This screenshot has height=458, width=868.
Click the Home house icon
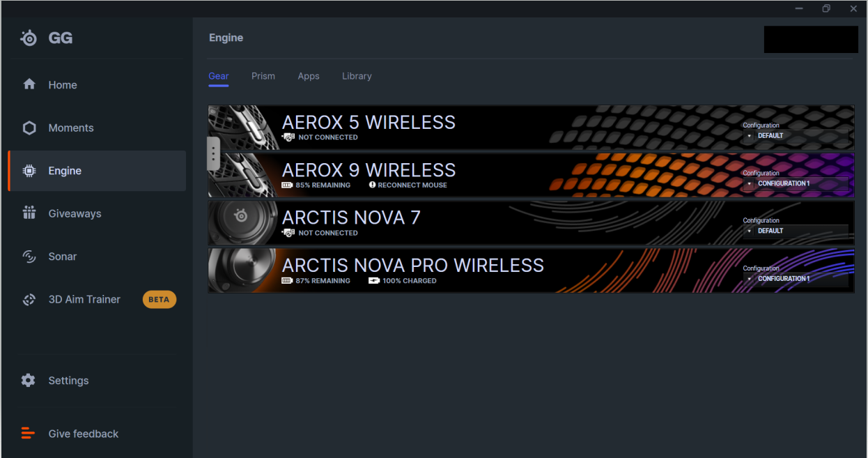pos(29,84)
